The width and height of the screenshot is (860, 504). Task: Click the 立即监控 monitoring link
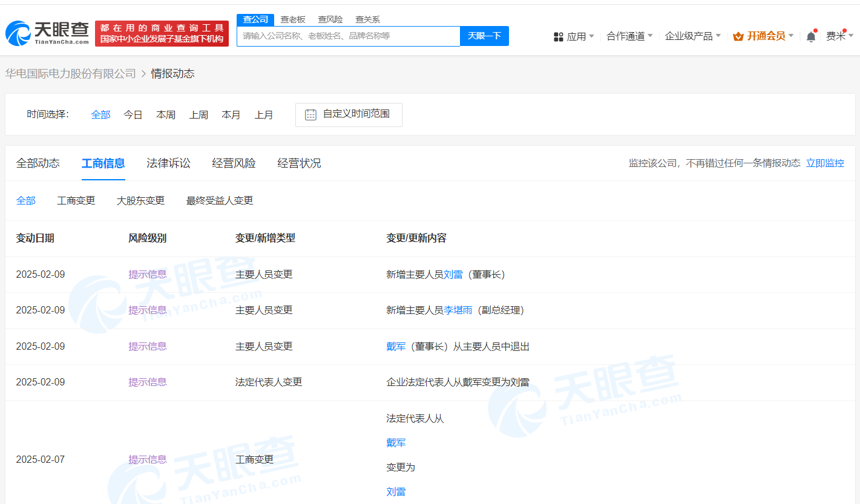[x=825, y=163]
